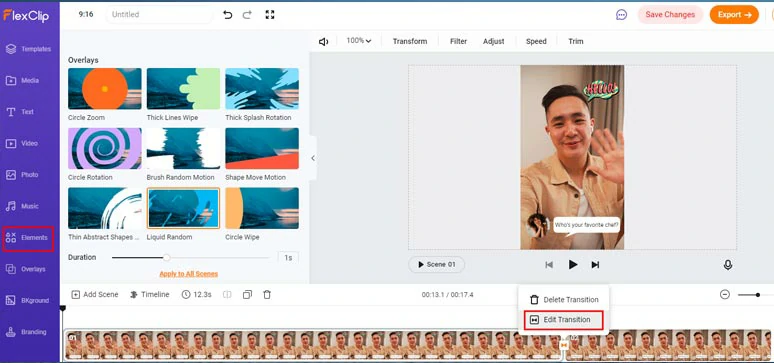
Task: Open the Transform tool
Action: pos(410,41)
